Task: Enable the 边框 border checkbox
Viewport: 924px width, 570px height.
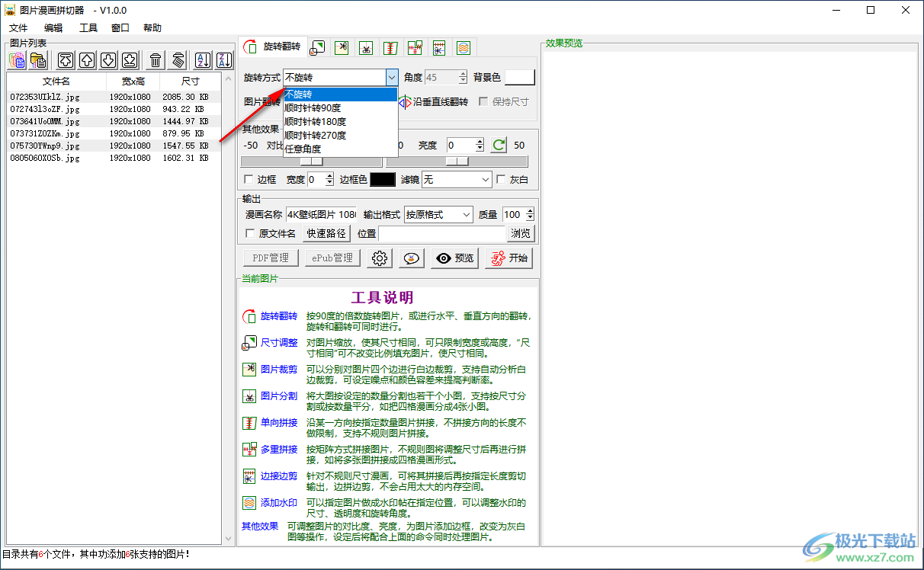Action: [x=249, y=179]
